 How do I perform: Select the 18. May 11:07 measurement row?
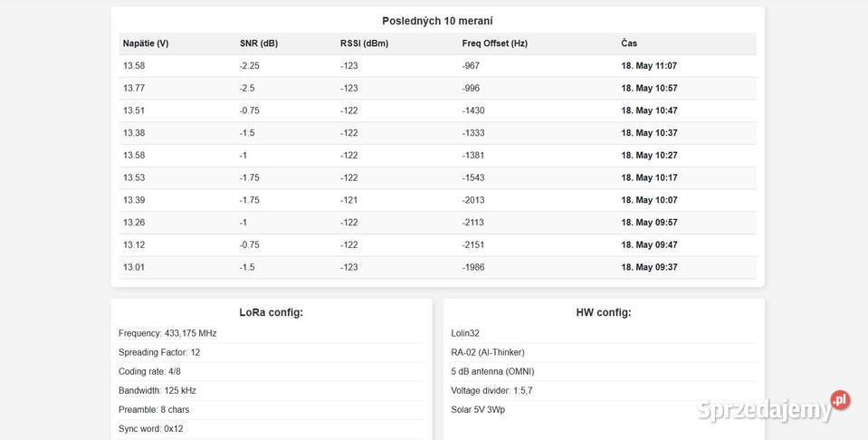(437, 66)
